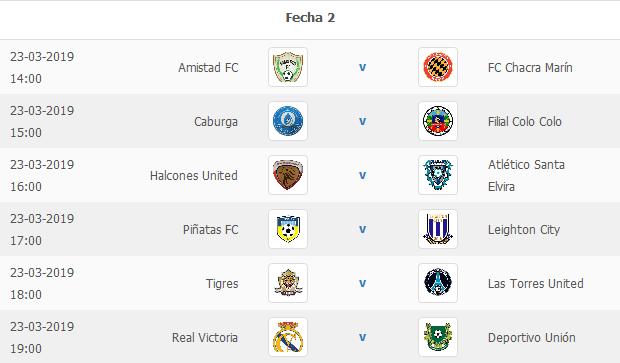Click the Atlético Santa Elvira logo
The height and width of the screenshot is (363, 620).
438,175
